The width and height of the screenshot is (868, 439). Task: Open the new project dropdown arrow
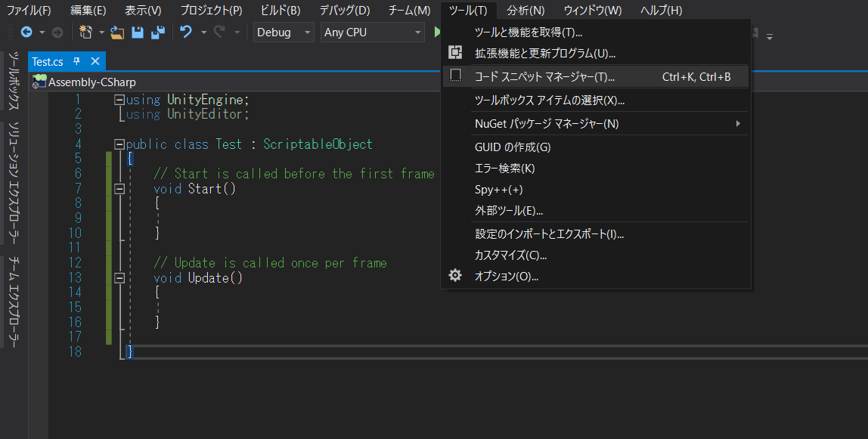pyautogui.click(x=101, y=32)
